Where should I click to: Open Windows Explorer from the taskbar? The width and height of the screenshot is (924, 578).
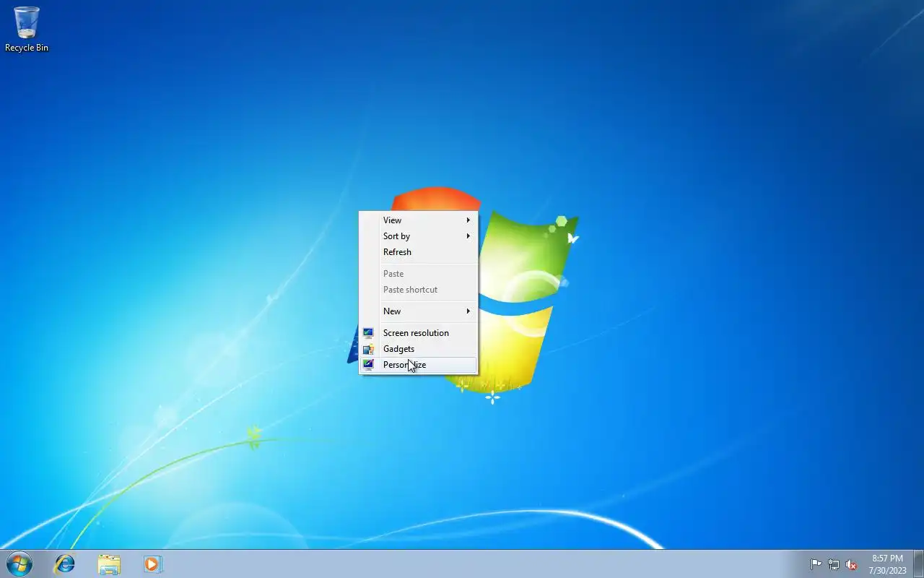coord(109,564)
